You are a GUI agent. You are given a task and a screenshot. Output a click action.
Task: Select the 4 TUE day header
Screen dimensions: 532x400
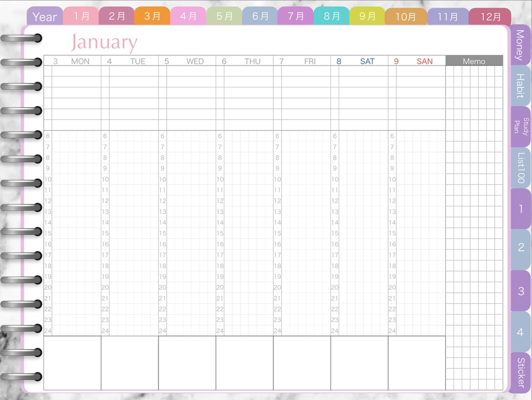coord(129,61)
